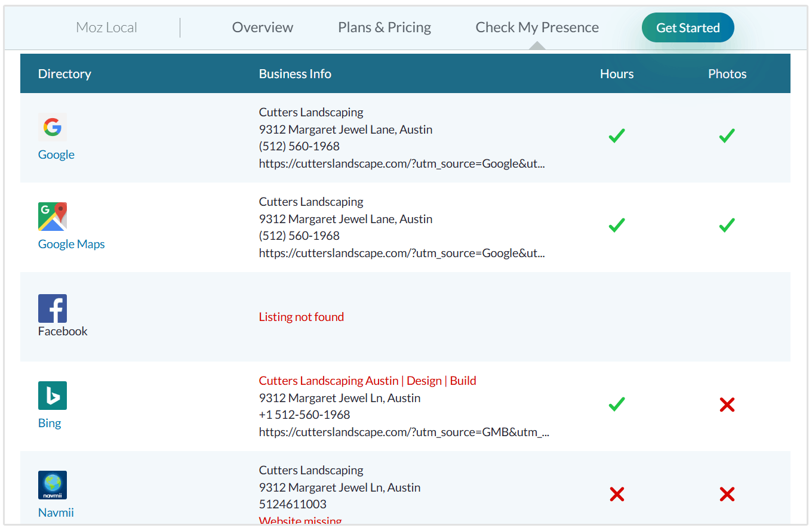The image size is (812, 531).
Task: Click red 'Cutters Landscaping Austin | Design | Build'
Action: click(x=368, y=381)
